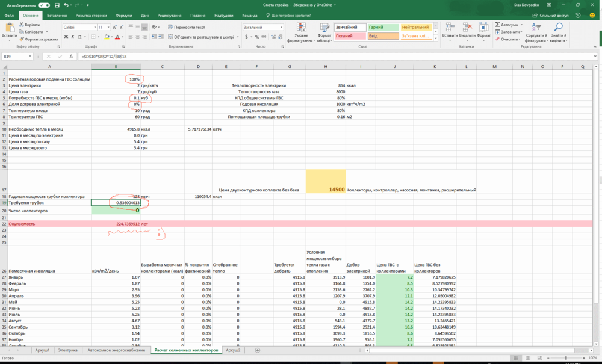
Task: Open the Name Box dropdown for B19
Action: tap(31, 56)
